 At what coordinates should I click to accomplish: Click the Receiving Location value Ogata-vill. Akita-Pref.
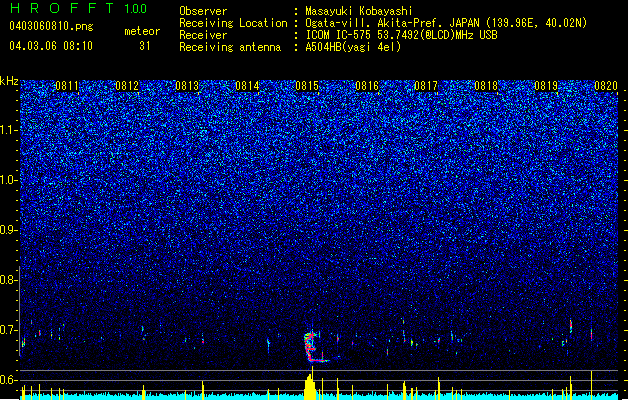(x=373, y=23)
